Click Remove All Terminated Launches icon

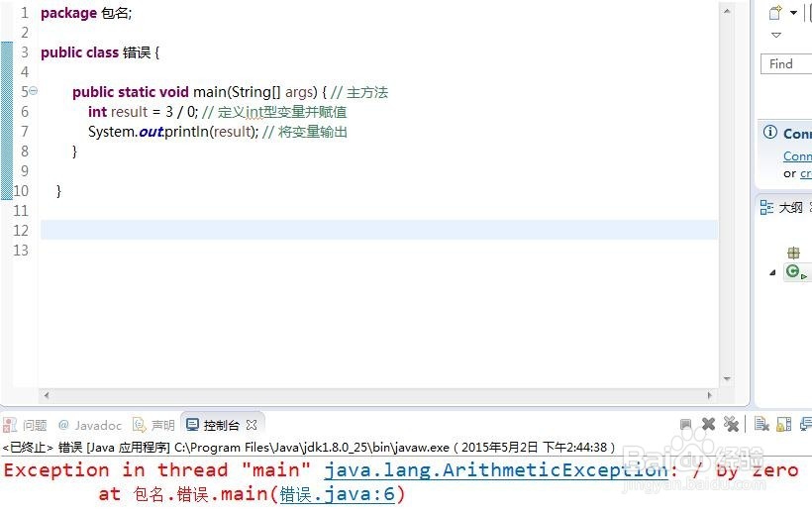731,425
